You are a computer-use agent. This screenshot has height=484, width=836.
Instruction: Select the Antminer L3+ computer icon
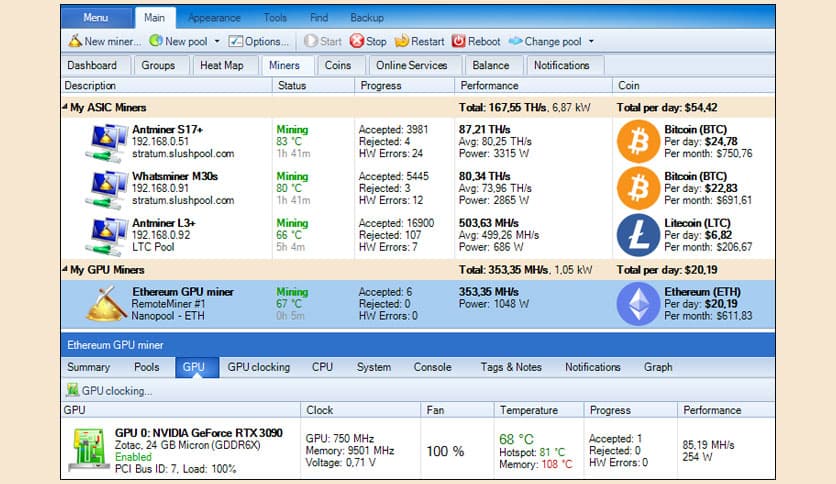click(x=107, y=236)
